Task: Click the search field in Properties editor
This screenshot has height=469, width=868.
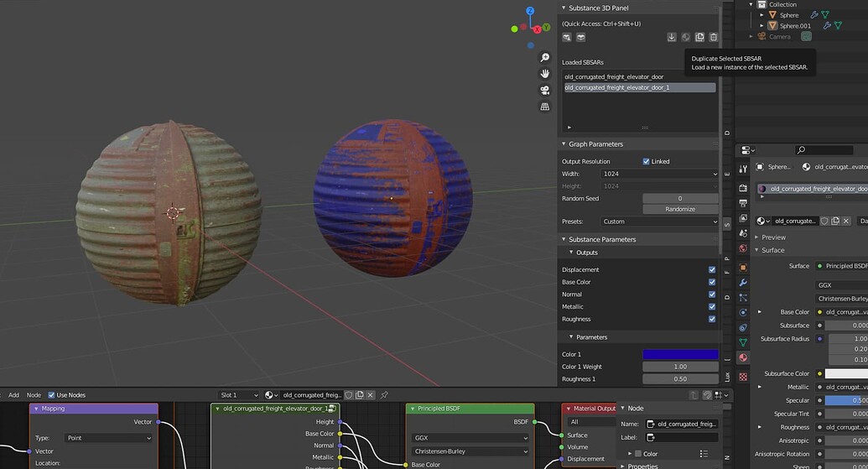Action: 824,149
